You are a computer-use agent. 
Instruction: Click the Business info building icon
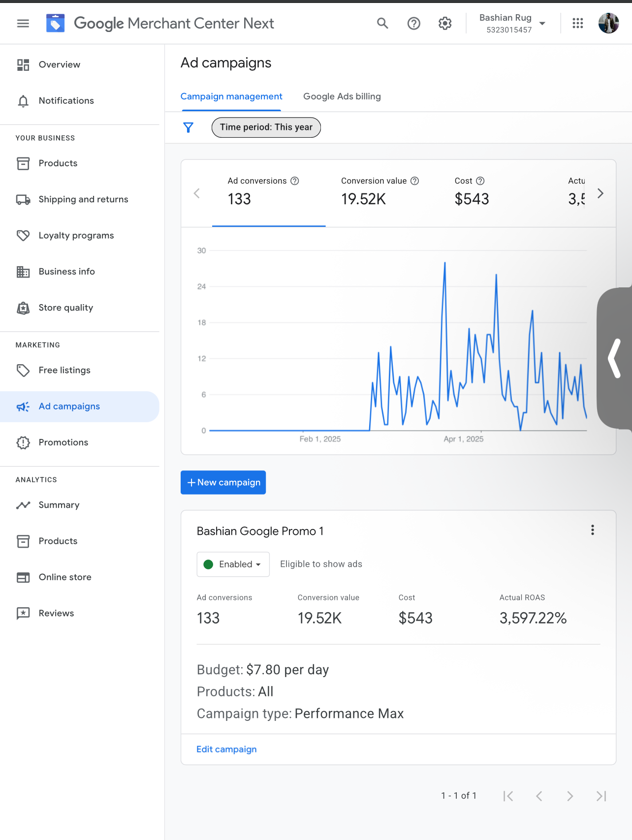click(23, 272)
